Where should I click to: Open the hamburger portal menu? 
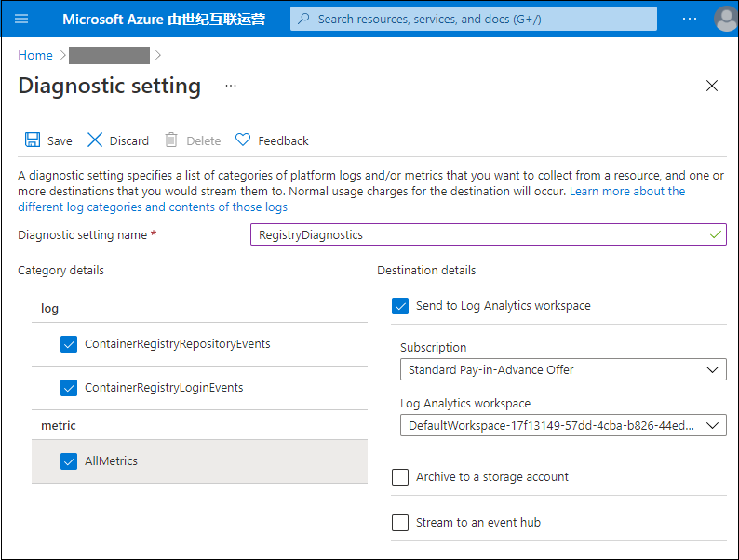22,19
